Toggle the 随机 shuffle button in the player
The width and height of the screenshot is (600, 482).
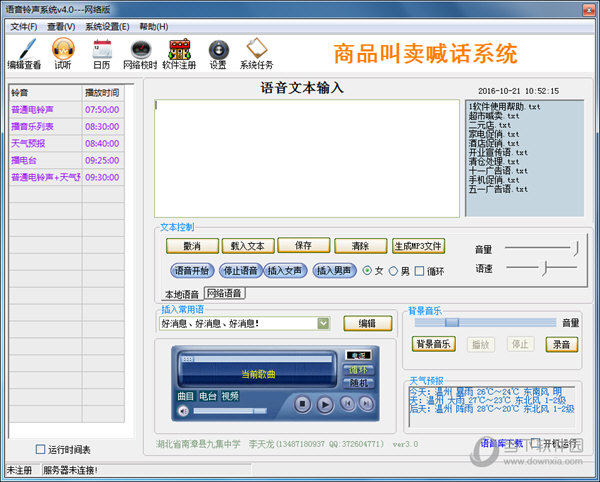[x=359, y=383]
